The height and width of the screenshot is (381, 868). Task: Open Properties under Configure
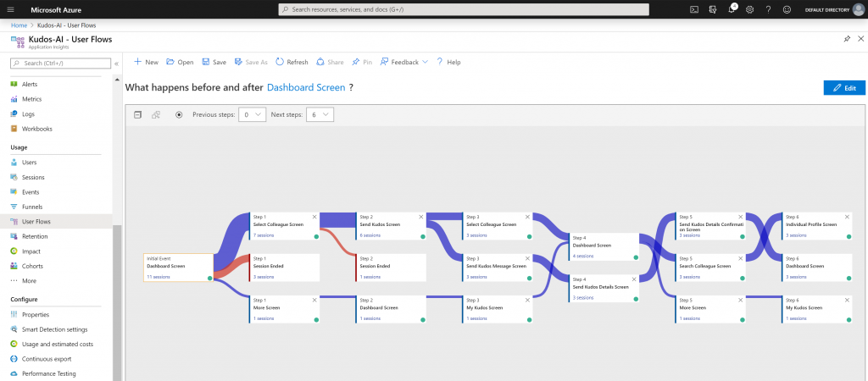pyautogui.click(x=36, y=315)
